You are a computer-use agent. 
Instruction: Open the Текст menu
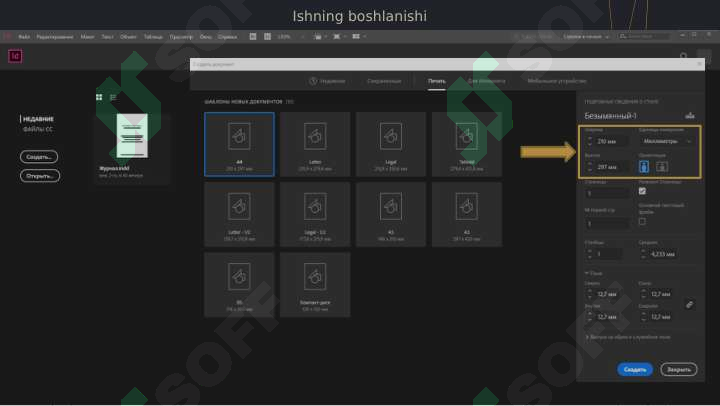(x=107, y=37)
